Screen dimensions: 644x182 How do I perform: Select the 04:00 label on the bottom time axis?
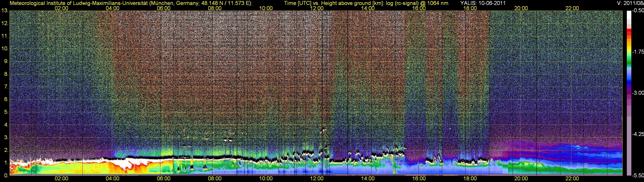[112, 179]
